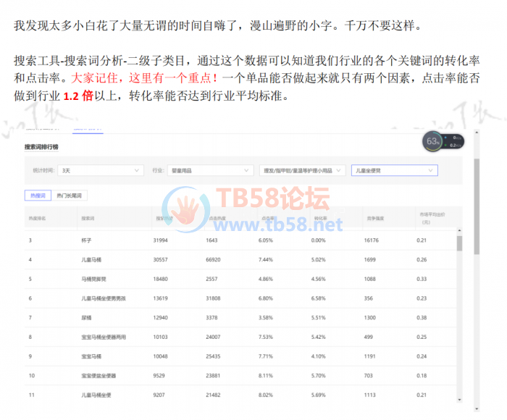507x420 pixels.
Task: Open the 行业 dropdown showing 婴童用品
Action: coord(210,170)
